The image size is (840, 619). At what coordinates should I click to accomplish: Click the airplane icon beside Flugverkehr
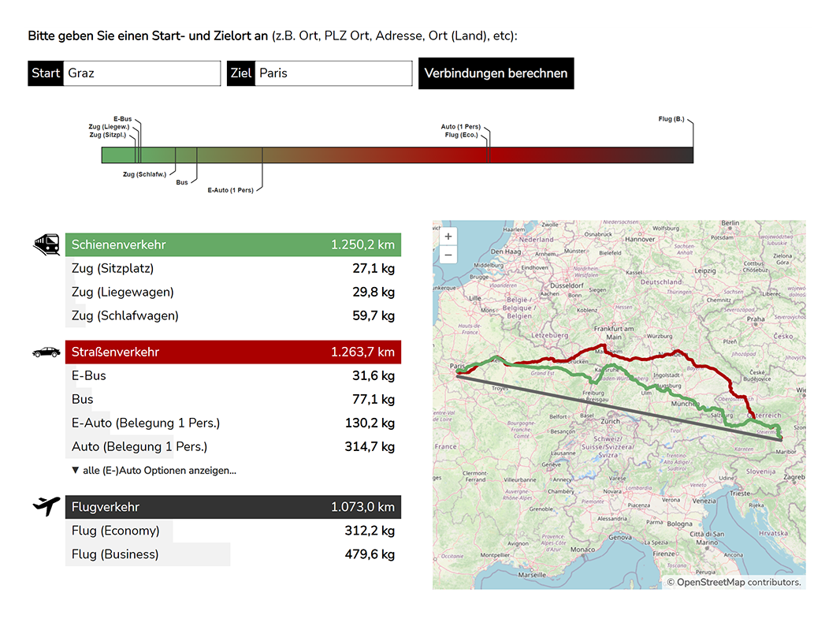(46, 506)
